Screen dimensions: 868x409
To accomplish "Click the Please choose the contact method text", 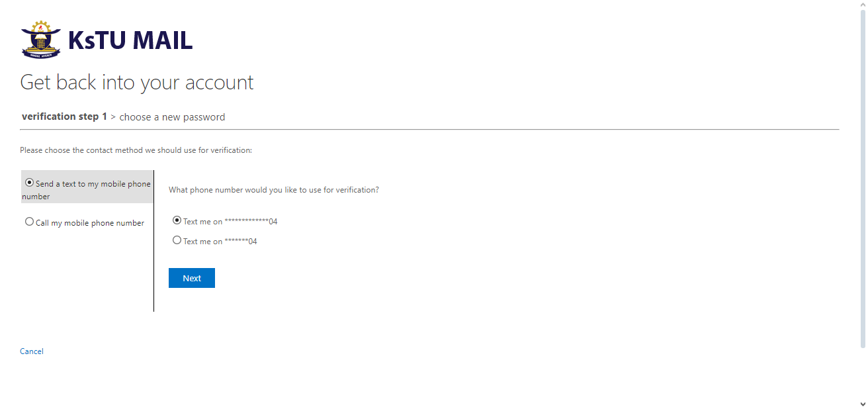I will coord(136,150).
